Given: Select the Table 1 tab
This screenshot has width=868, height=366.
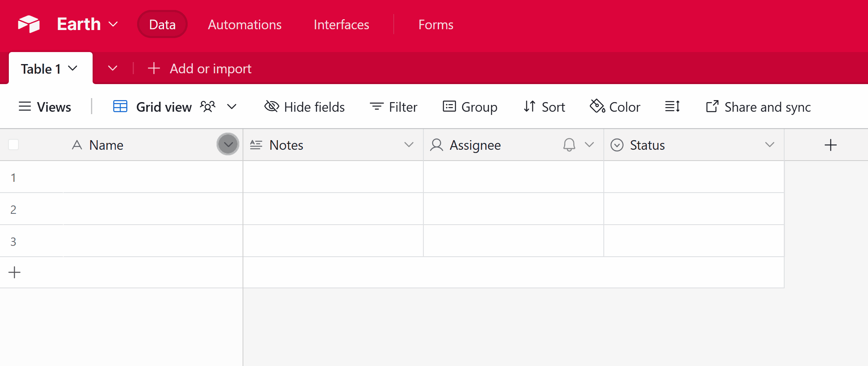Looking at the screenshot, I should pos(51,68).
